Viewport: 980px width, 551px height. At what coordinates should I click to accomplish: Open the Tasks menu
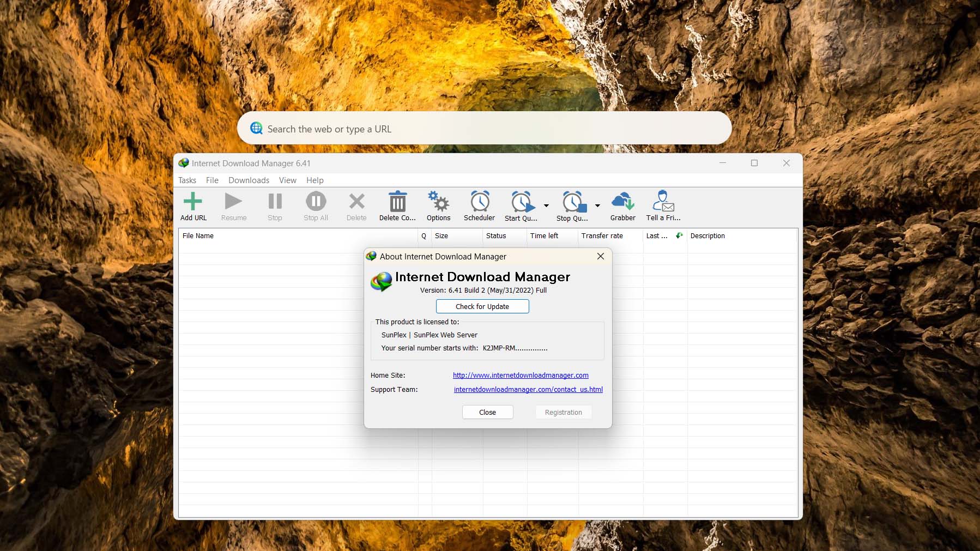187,180
